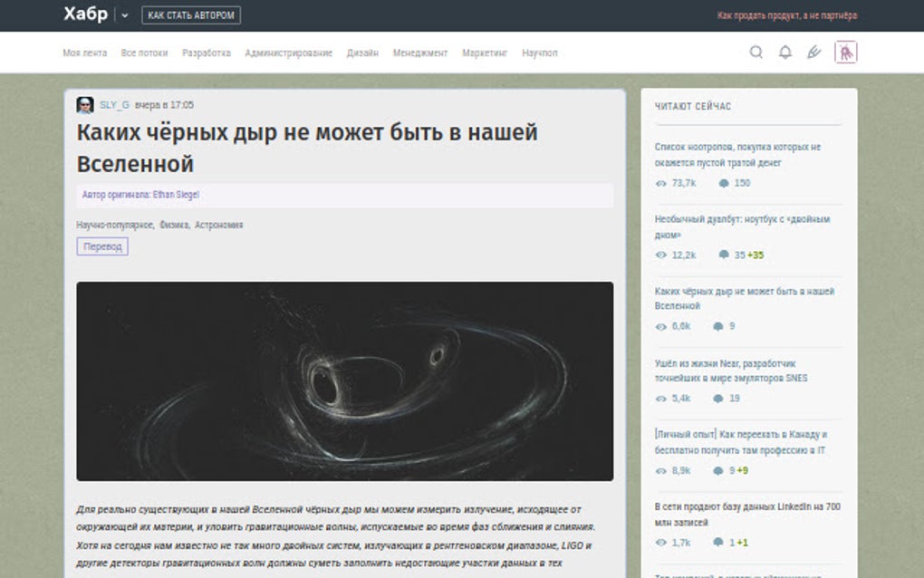The height and width of the screenshot is (578, 924).
Task: Switch to the Научпоп stream
Action: pos(539,53)
